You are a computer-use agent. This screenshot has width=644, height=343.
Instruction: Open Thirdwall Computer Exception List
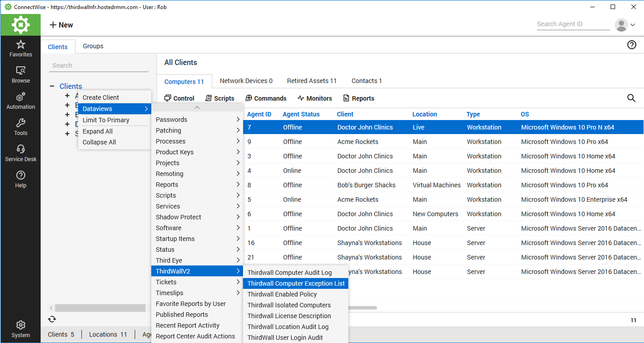tap(295, 283)
